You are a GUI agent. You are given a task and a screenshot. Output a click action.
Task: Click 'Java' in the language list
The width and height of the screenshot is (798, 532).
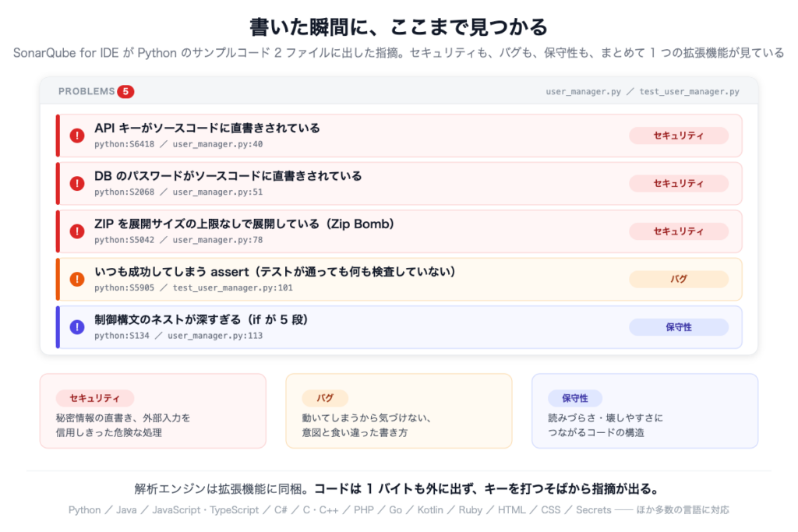(126, 510)
